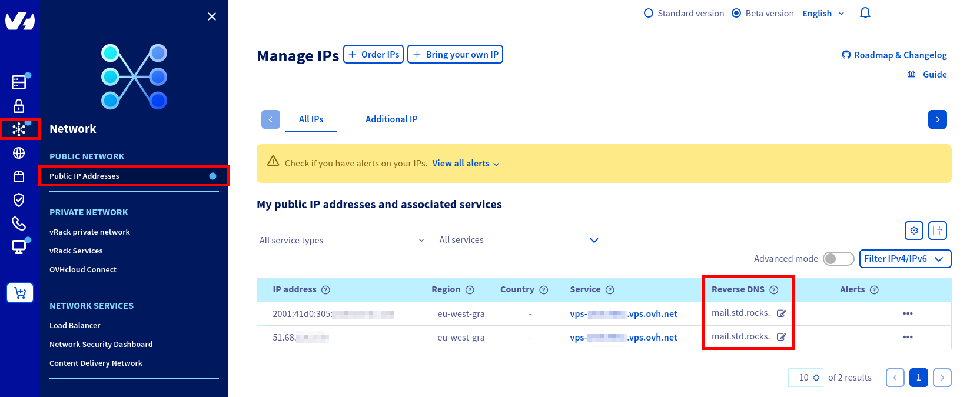Change the 10 results per page selector
Screen dimensions: 980x397
(x=806, y=378)
